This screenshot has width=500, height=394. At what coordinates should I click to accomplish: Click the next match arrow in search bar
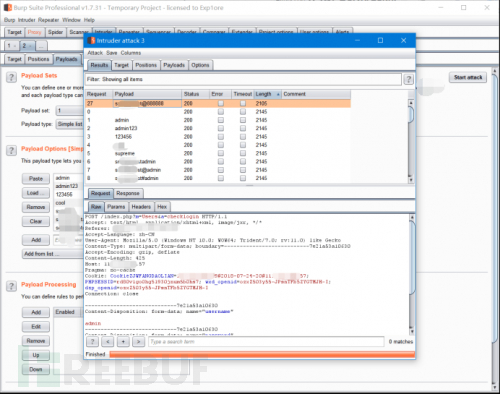tap(138, 342)
